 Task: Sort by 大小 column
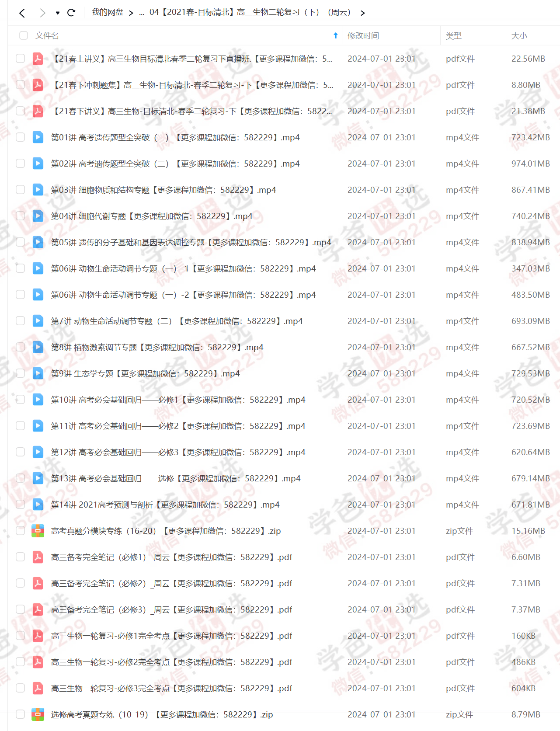[519, 35]
